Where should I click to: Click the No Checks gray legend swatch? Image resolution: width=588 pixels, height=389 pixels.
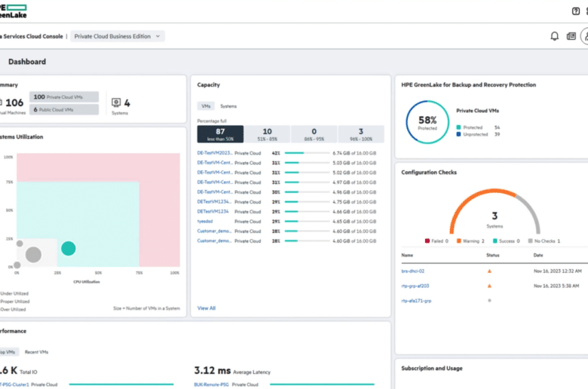pyautogui.click(x=530, y=240)
